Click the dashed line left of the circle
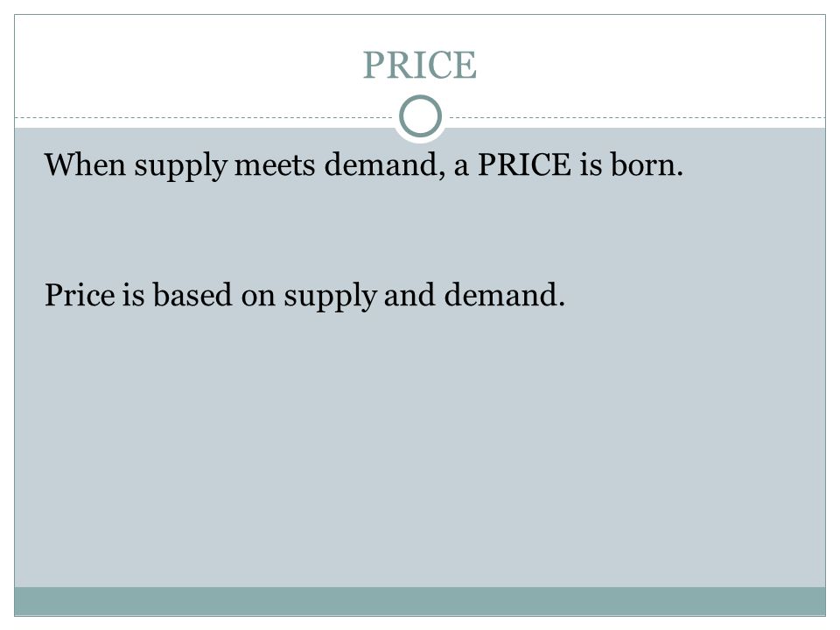 click(206, 117)
